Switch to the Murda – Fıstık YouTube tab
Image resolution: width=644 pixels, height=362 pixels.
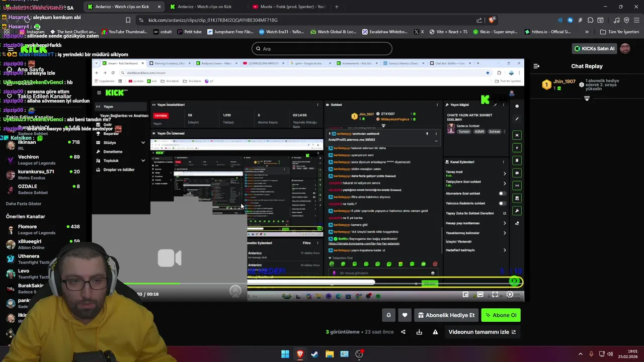pyautogui.click(x=289, y=7)
